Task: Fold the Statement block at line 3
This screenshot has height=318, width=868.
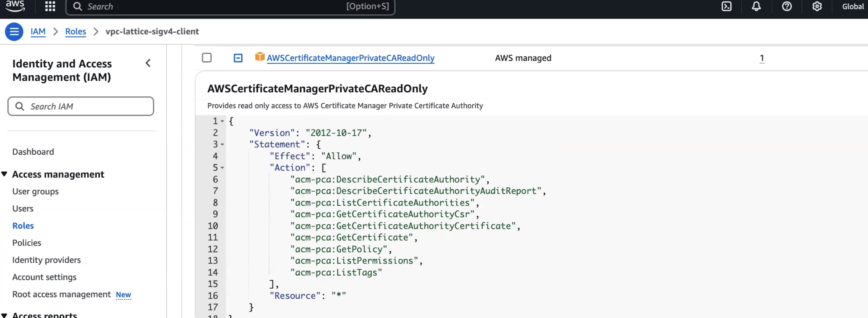Action: coord(222,144)
